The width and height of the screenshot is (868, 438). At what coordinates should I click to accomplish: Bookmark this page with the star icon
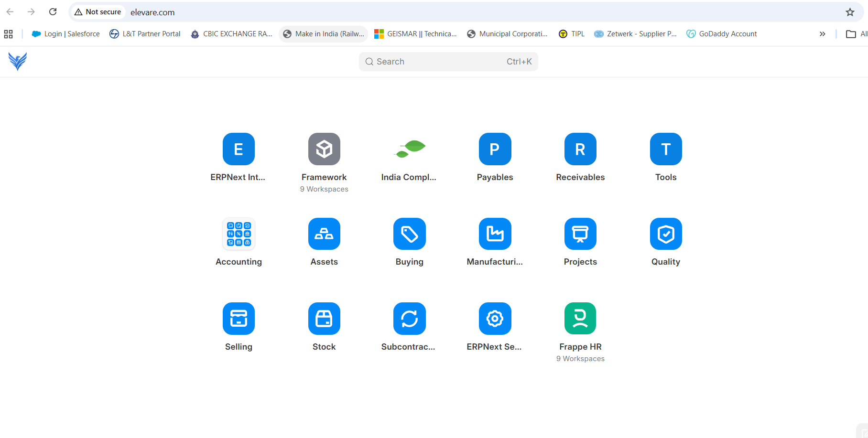(850, 12)
